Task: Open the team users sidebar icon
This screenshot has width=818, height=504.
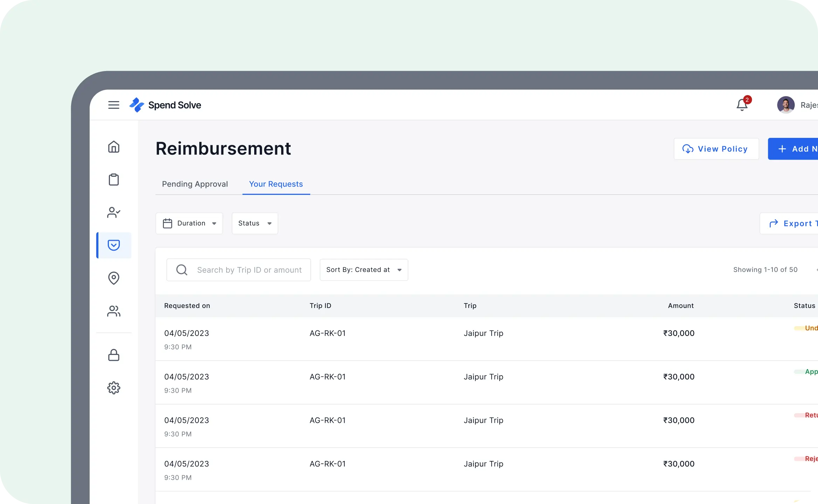Action: pyautogui.click(x=113, y=311)
